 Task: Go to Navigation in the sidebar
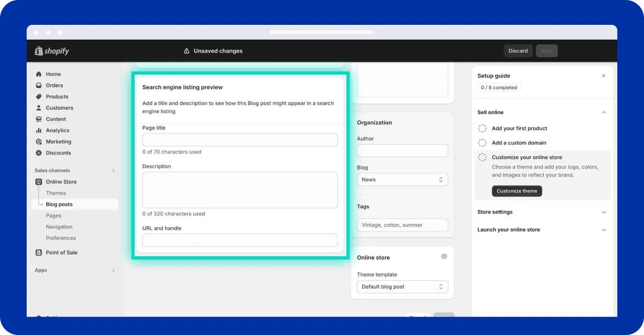(59, 227)
